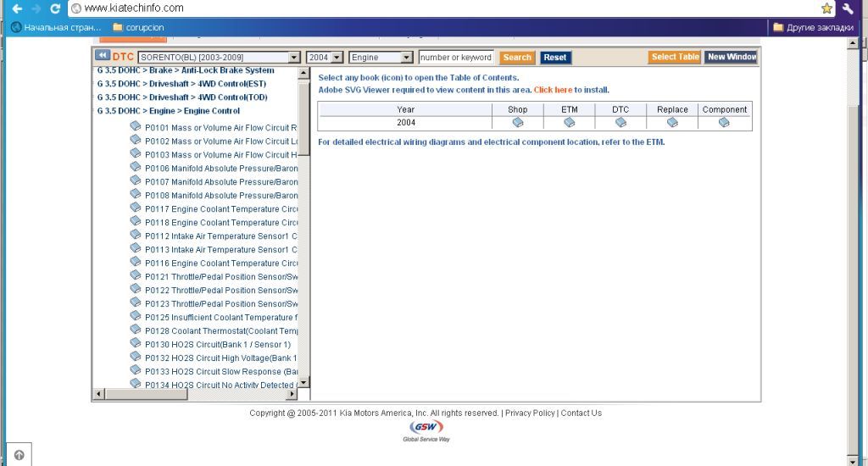This screenshot has width=868, height=466.
Task: Click the Select Table button
Action: pyautogui.click(x=675, y=58)
